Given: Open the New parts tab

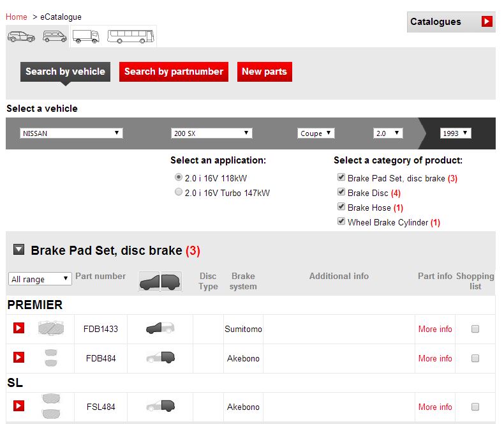Looking at the screenshot, I should 264,72.
